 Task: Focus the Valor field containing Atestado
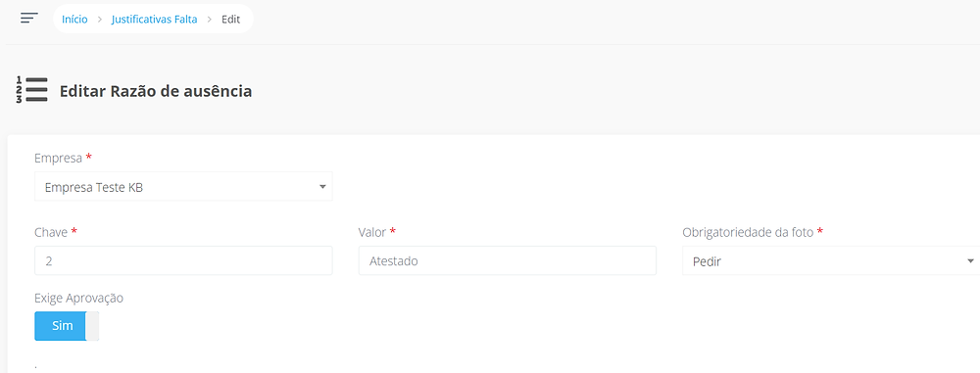click(507, 260)
